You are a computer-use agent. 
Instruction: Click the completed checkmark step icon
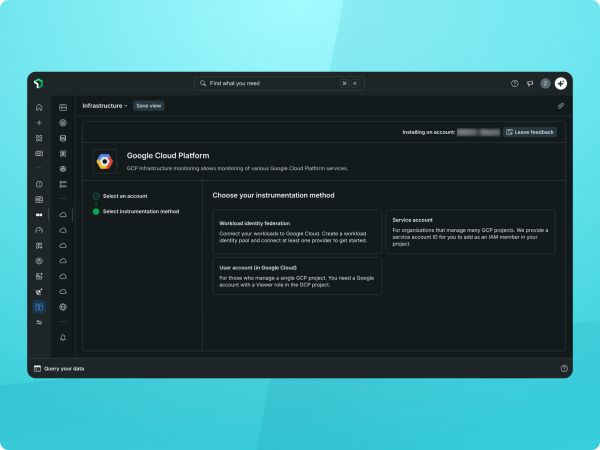[96, 196]
